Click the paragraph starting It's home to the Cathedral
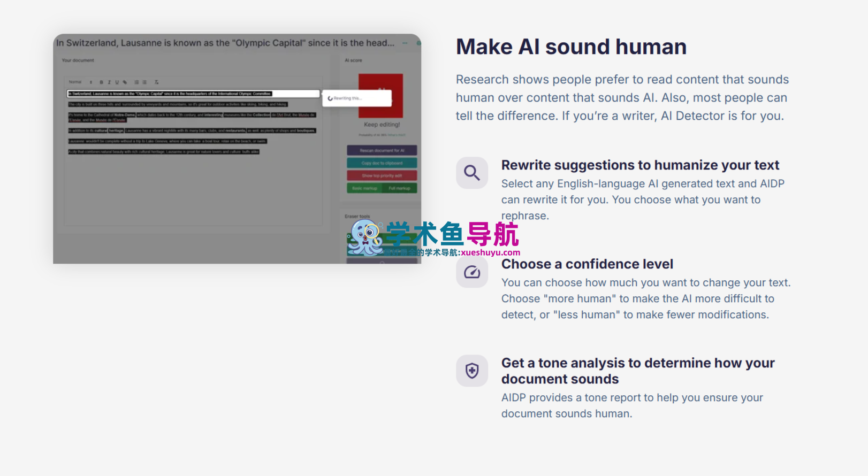 [192, 117]
